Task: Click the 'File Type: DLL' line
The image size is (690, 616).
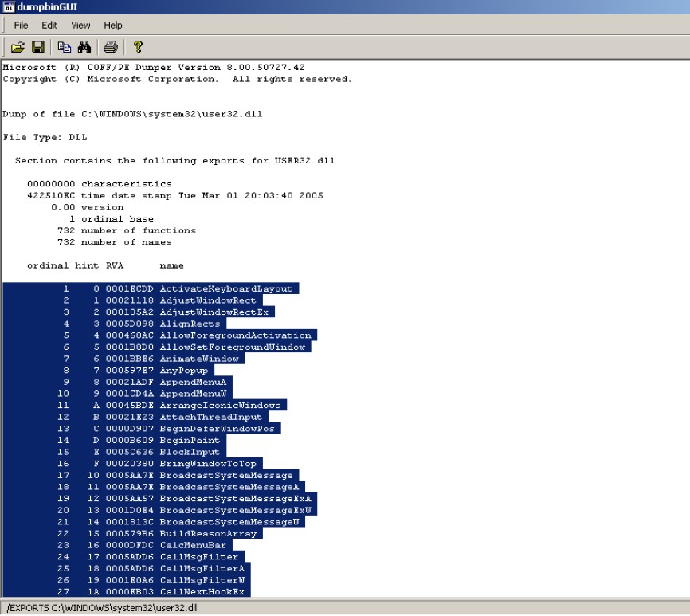Action: [x=45, y=137]
